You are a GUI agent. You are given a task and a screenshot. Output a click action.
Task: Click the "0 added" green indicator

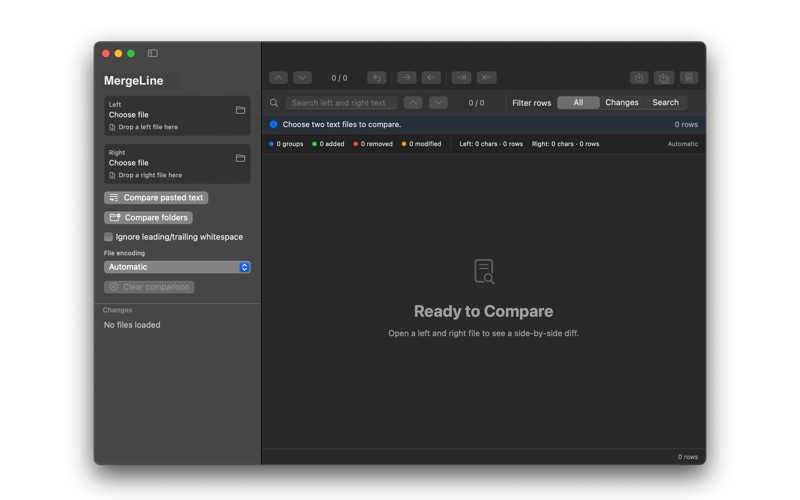[328, 144]
